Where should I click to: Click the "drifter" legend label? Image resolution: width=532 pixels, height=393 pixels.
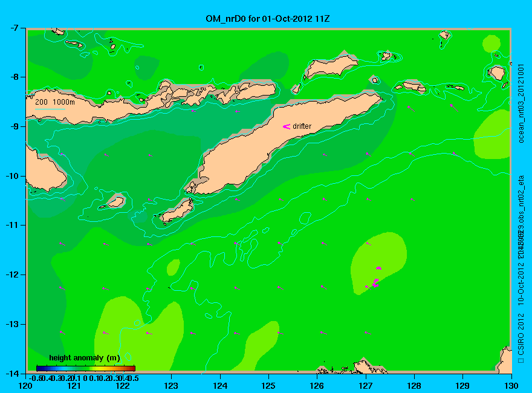tap(302, 126)
